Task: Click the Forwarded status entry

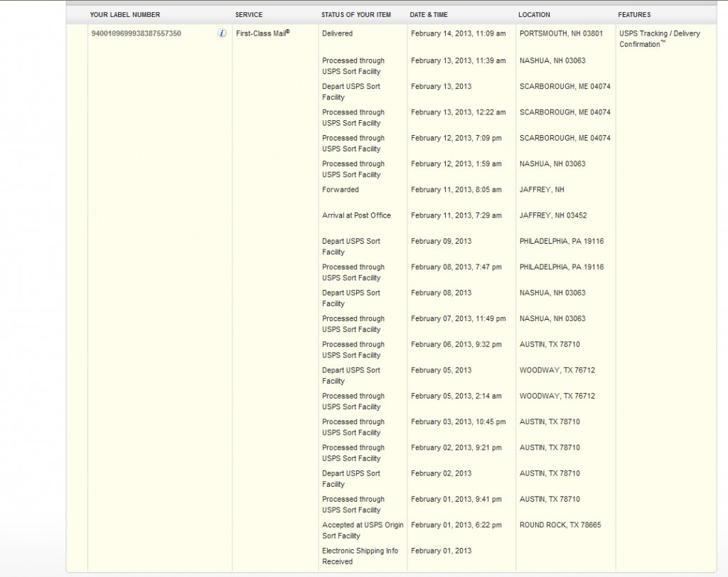Action: [x=341, y=190]
